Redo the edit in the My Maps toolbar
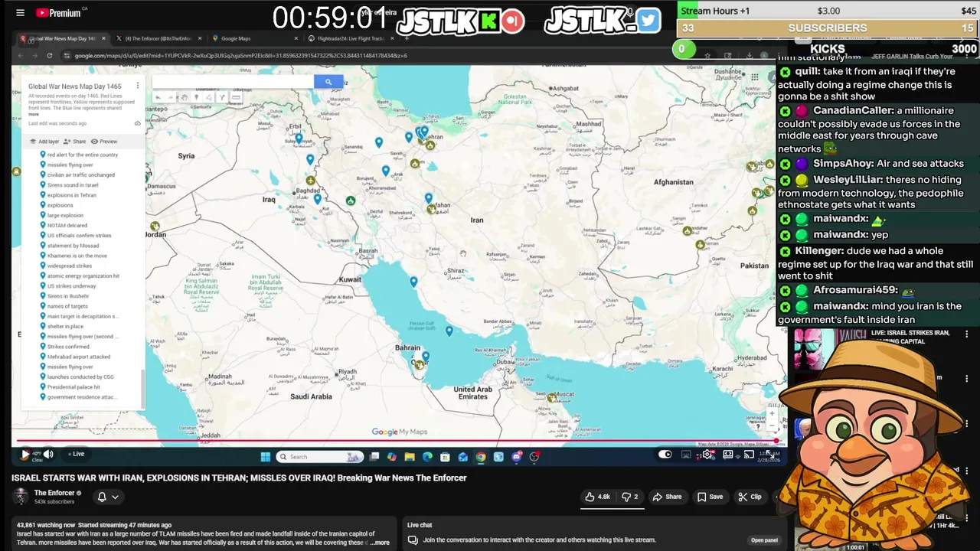980x551 pixels. tap(171, 97)
